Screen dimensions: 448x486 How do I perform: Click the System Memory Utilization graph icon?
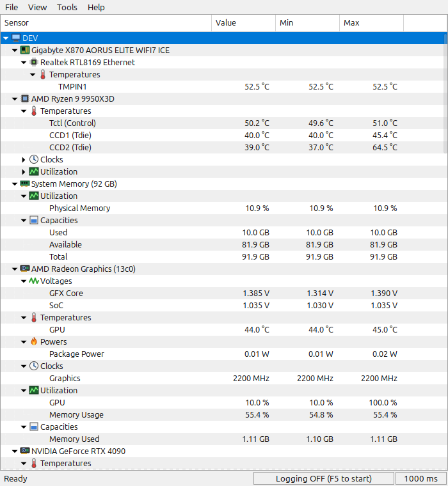click(34, 196)
